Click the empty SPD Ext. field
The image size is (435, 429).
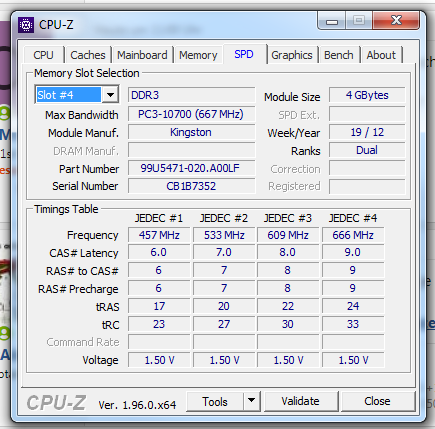[367, 114]
